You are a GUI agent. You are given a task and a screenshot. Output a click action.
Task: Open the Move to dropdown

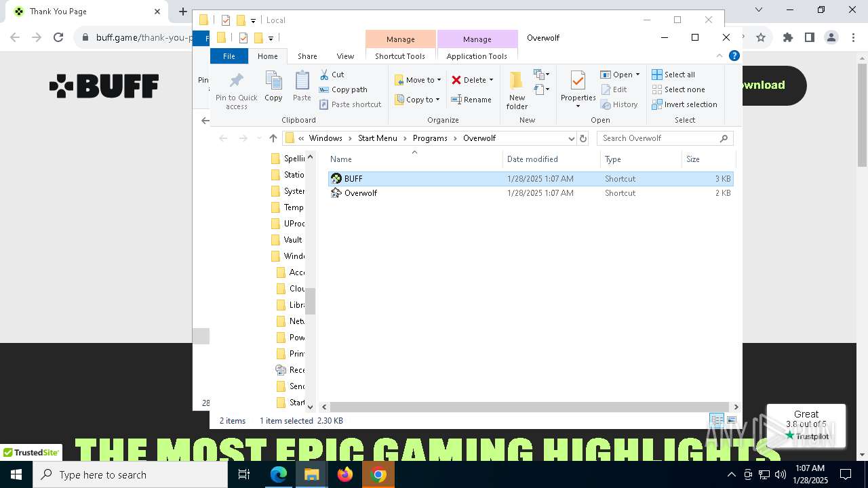[418, 80]
